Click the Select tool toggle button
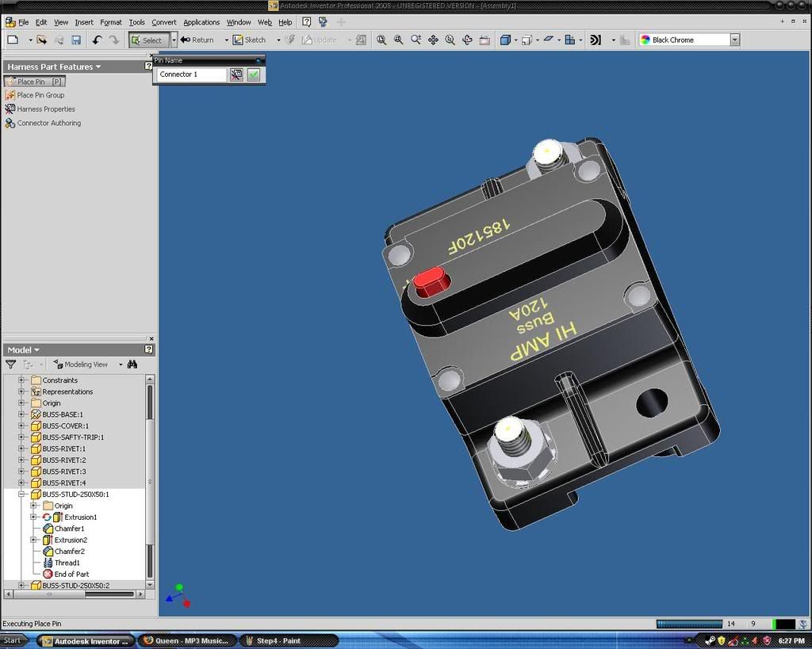 pyautogui.click(x=148, y=40)
